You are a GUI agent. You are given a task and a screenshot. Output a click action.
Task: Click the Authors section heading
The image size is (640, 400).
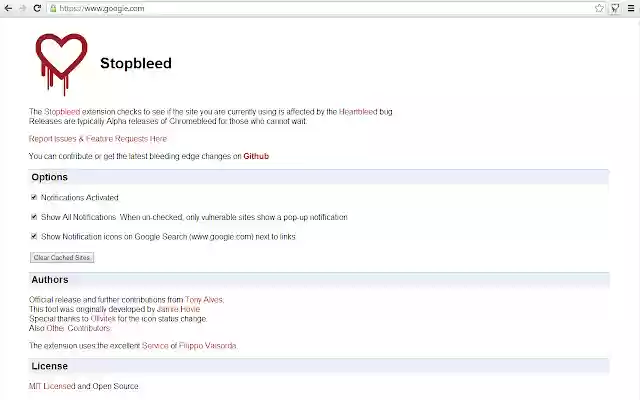click(50, 280)
